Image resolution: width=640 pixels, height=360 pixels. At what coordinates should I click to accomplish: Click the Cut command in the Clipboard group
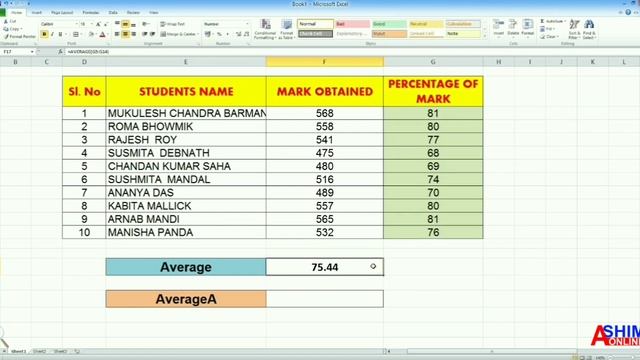click(x=10, y=21)
